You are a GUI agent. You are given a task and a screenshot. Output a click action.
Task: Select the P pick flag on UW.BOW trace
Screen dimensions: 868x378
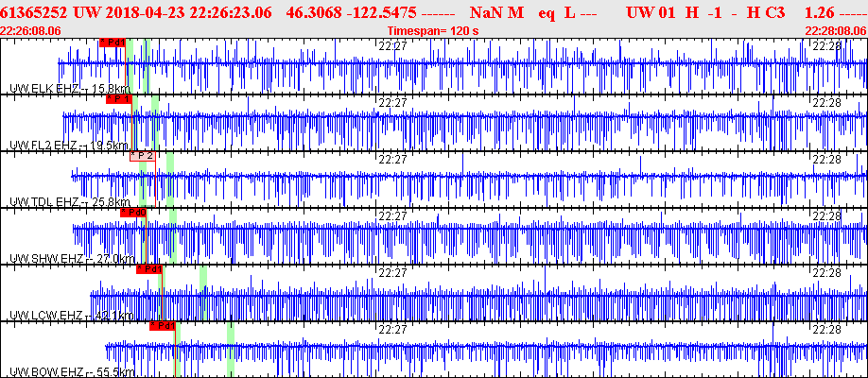[163, 325]
